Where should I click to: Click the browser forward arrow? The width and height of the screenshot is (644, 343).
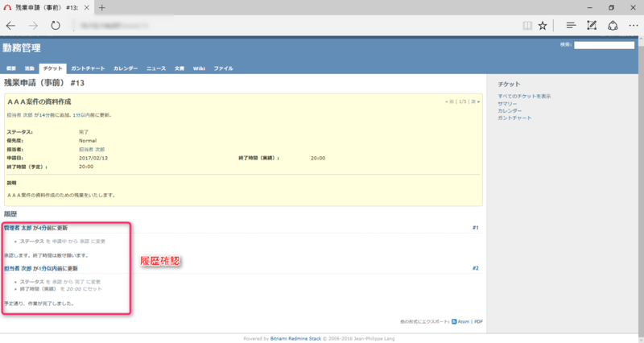click(x=33, y=26)
